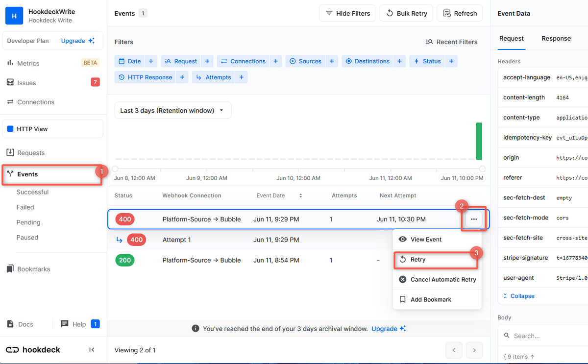Open the Upgrade link for Developer Plan
The width and height of the screenshot is (588, 364).
click(73, 41)
